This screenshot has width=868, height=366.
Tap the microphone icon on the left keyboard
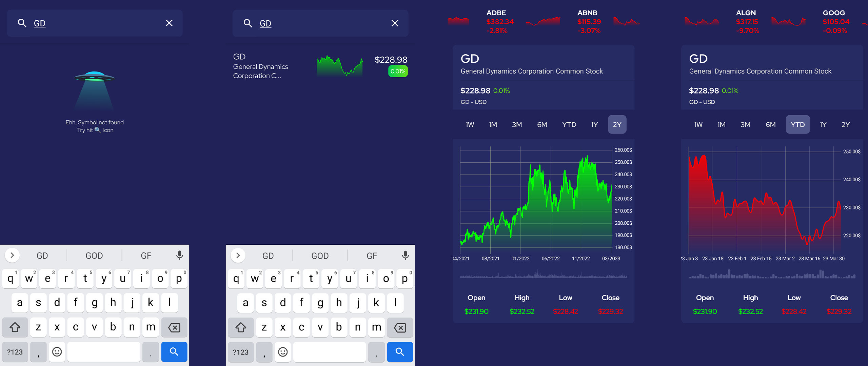point(179,255)
